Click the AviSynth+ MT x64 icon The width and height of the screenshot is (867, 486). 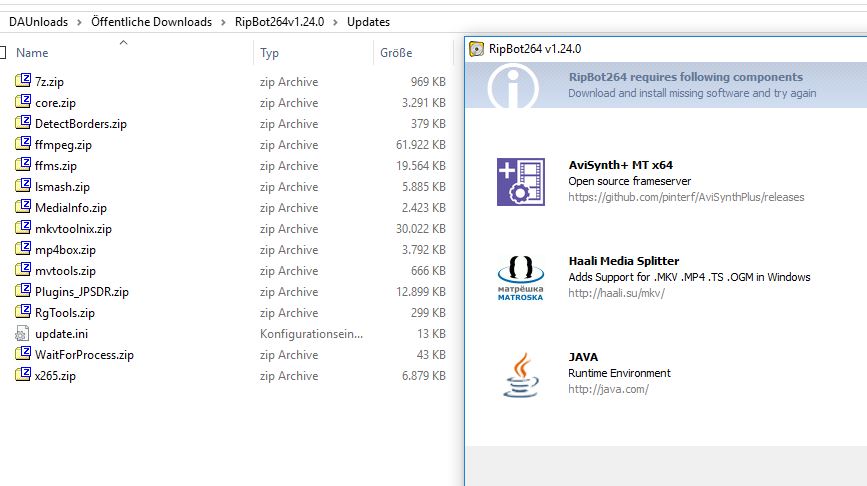point(520,182)
